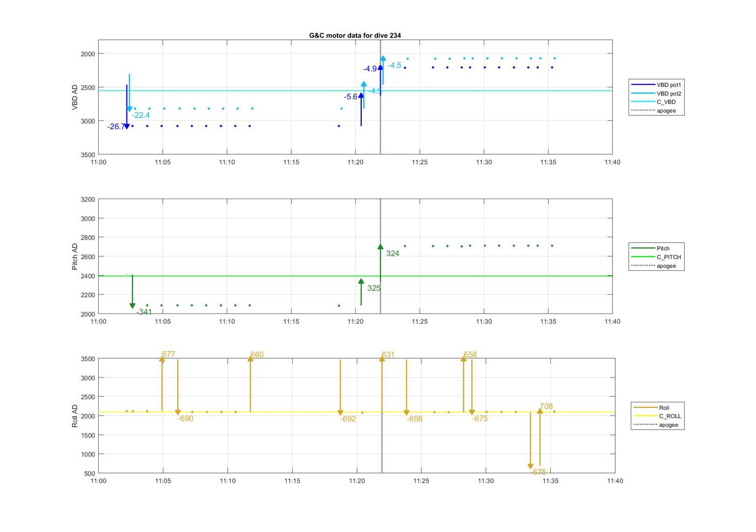The image size is (756, 532).
Task: Click the downward roll arrowhead near -675 at 11:33
Action: (530, 466)
